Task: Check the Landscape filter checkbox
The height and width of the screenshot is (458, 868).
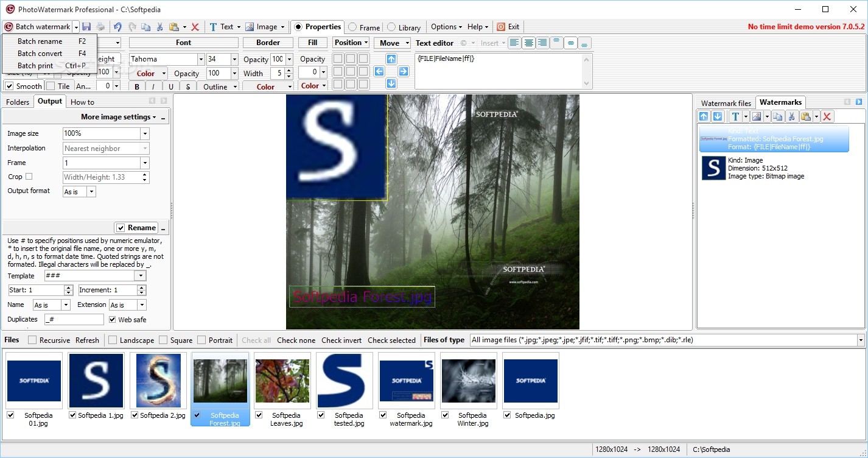Action: (113, 340)
